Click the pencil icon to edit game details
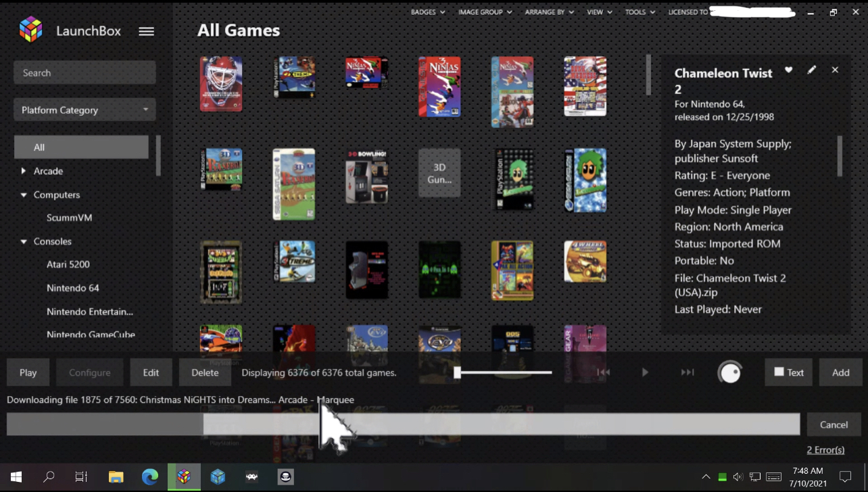The height and width of the screenshot is (492, 868). coord(812,70)
